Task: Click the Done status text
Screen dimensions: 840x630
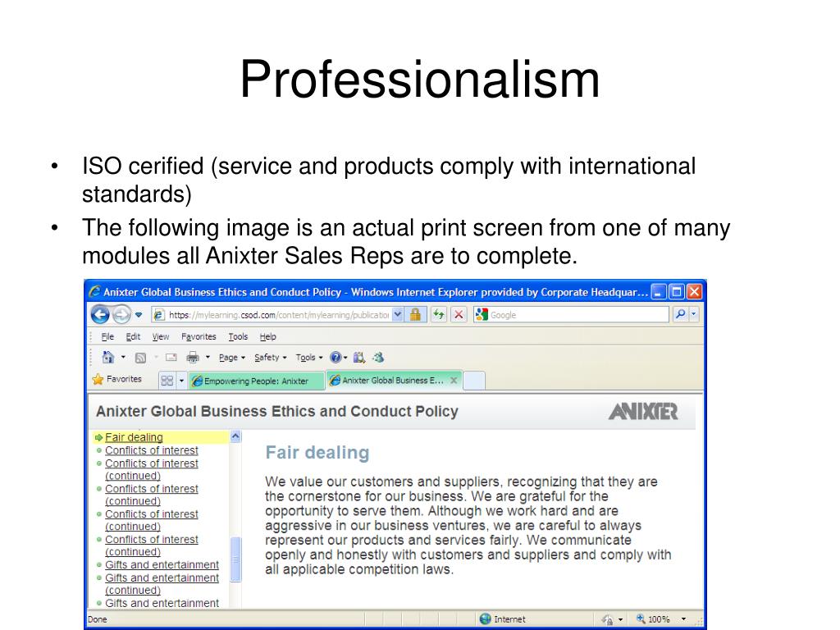Action: [x=98, y=619]
